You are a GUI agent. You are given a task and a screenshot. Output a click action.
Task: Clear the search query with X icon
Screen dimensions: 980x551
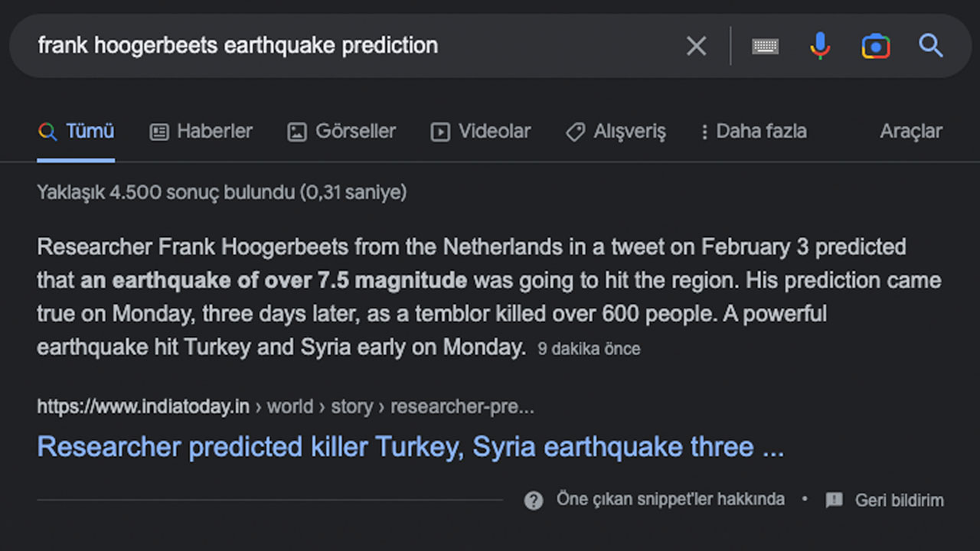pyautogui.click(x=696, y=46)
